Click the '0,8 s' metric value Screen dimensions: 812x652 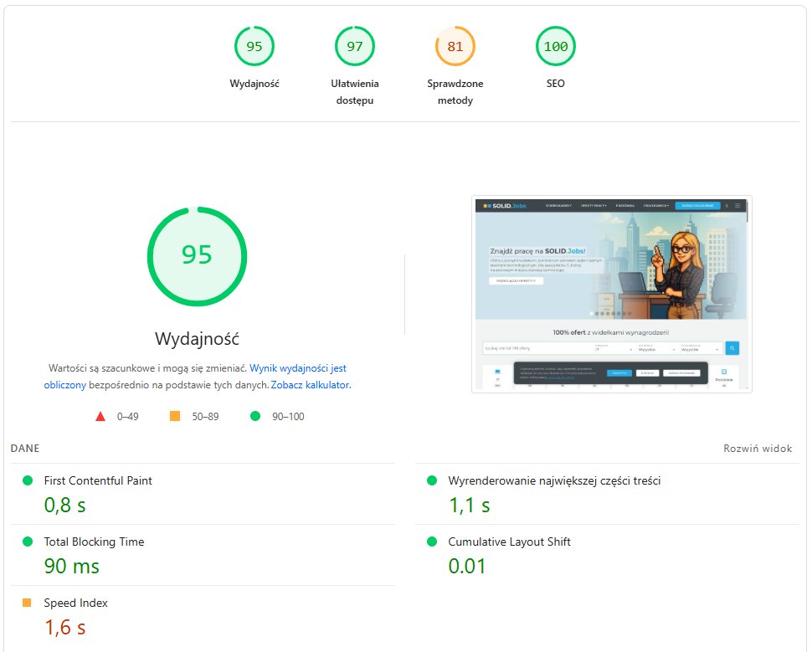click(64, 505)
